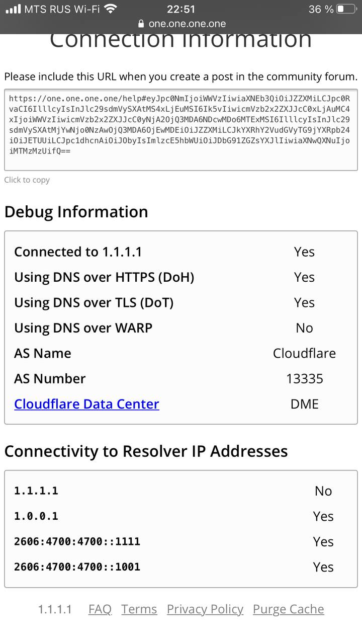
Task: Open the Privacy Policy link
Action: click(x=205, y=609)
